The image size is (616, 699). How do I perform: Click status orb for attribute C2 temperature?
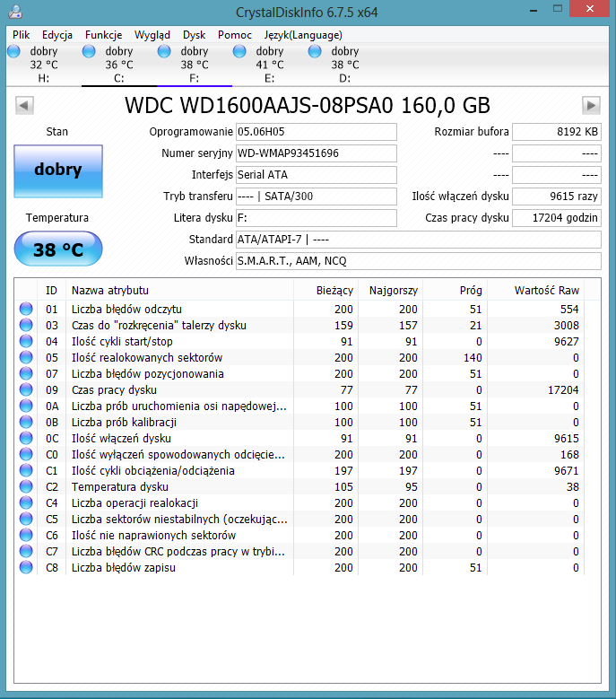(26, 486)
